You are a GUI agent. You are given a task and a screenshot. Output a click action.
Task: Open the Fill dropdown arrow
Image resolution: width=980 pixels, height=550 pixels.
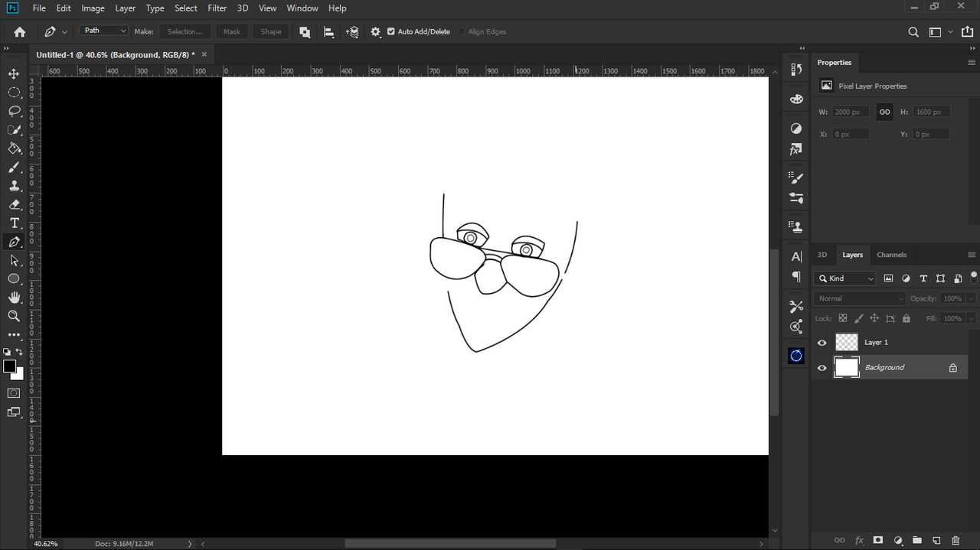(972, 318)
